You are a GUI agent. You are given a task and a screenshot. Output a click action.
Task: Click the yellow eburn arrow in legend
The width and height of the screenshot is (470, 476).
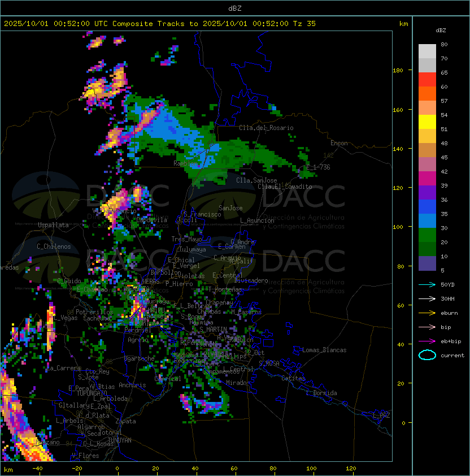click(427, 313)
